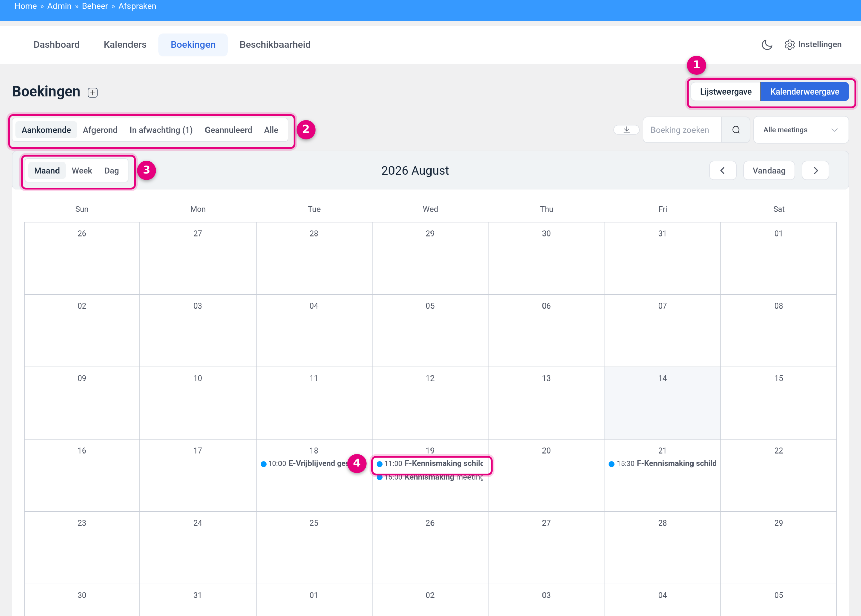Select August 14 day cell

662,403
